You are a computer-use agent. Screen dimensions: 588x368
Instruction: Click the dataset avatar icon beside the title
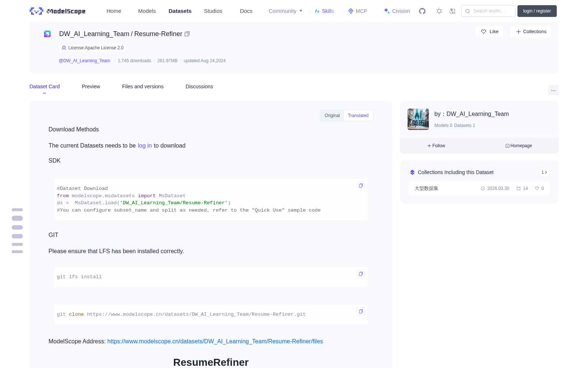pos(47,34)
